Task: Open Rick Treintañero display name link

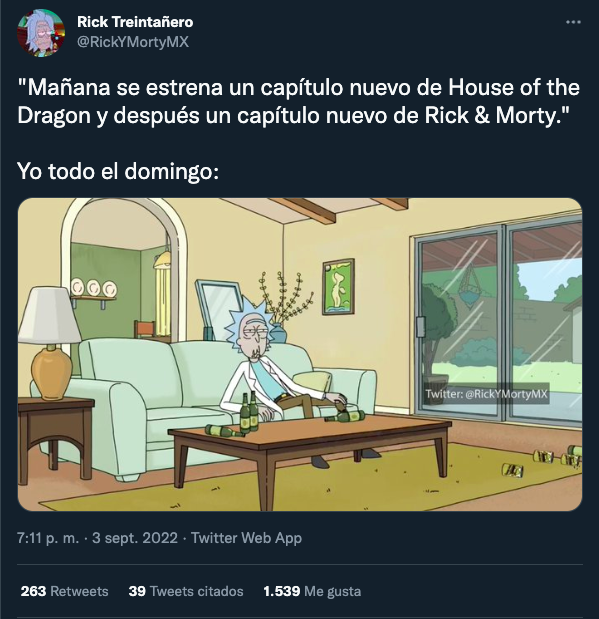Action: tap(135, 22)
